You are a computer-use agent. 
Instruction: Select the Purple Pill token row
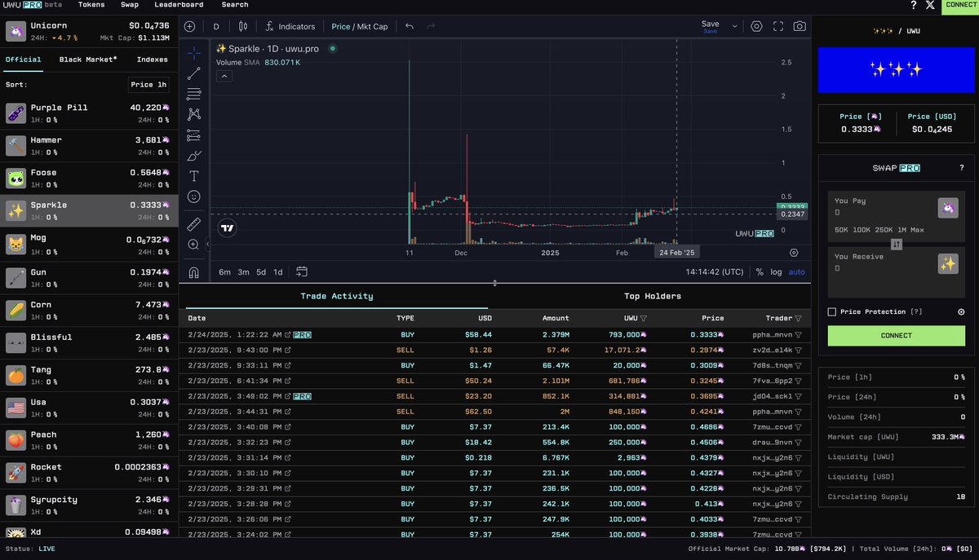(89, 114)
